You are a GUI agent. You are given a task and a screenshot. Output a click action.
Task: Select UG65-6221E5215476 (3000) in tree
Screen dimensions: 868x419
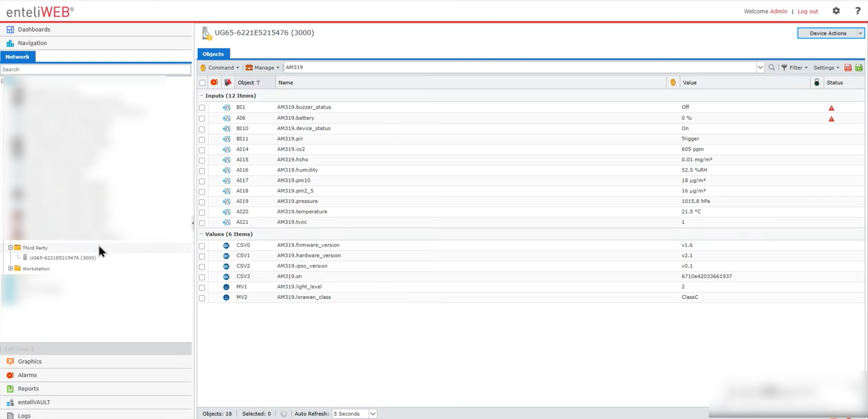click(62, 258)
